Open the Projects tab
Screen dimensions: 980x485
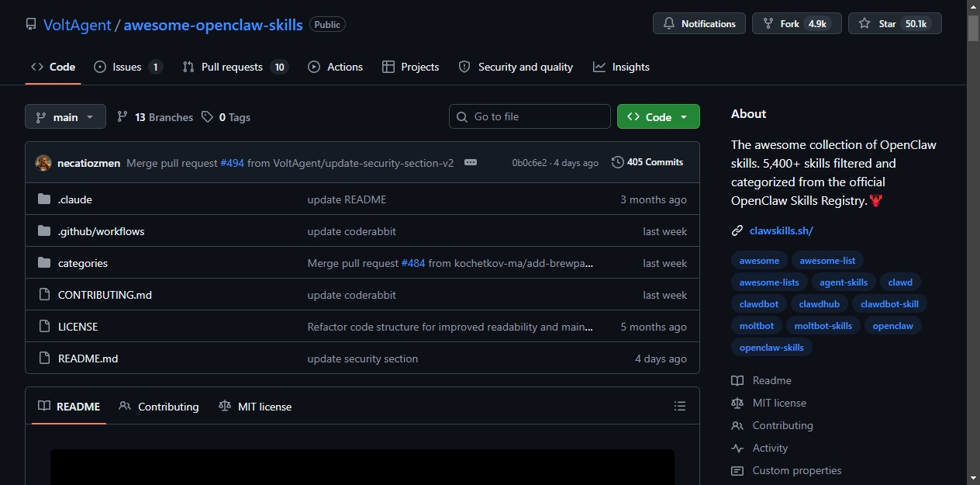pos(410,67)
